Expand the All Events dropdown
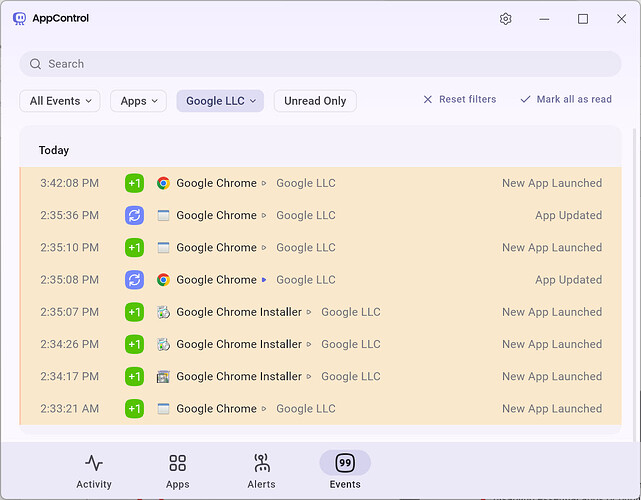The height and width of the screenshot is (500, 641). [61, 101]
